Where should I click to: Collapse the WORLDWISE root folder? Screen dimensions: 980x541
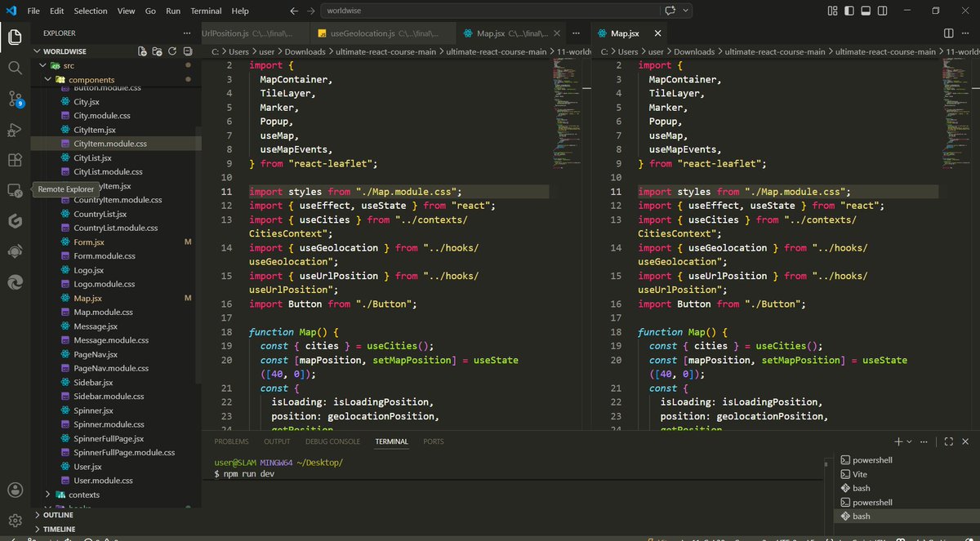(37, 51)
